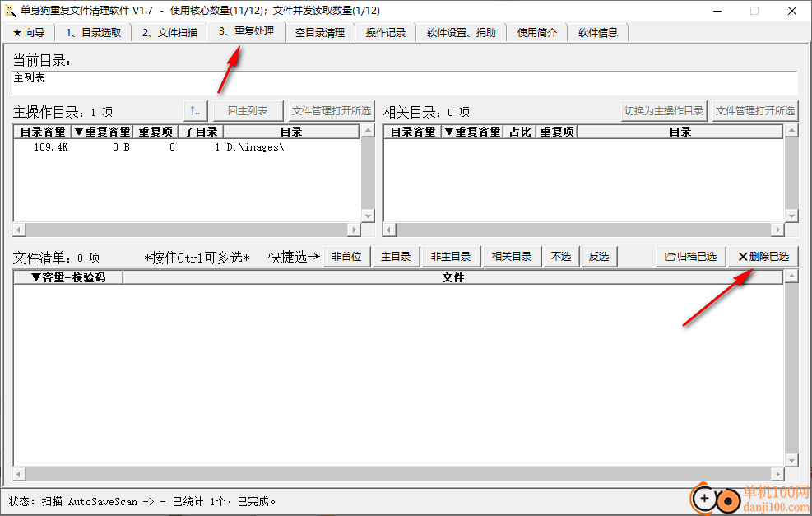Click down arrow of file list scrollbar
The image size is (812, 516).
(x=791, y=460)
